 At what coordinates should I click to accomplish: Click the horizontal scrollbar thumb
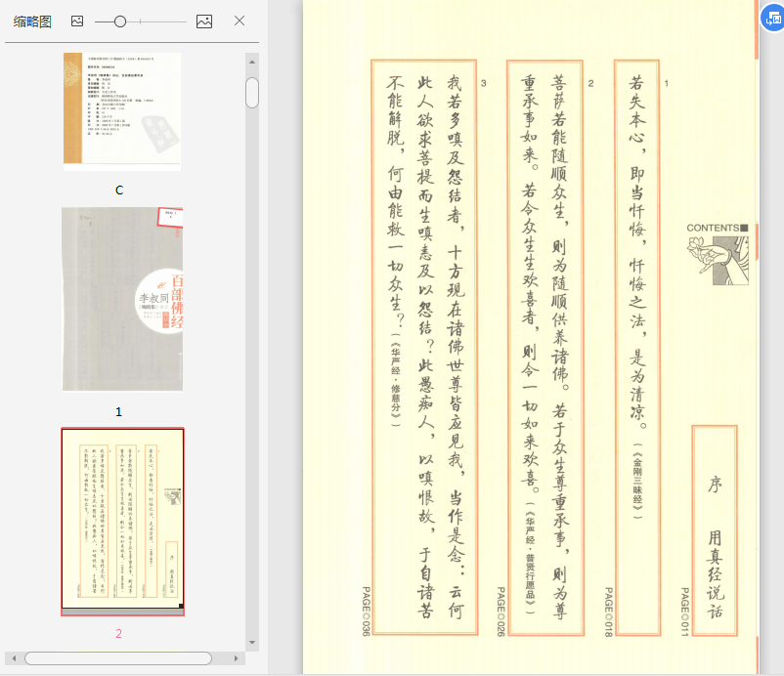[118, 658]
